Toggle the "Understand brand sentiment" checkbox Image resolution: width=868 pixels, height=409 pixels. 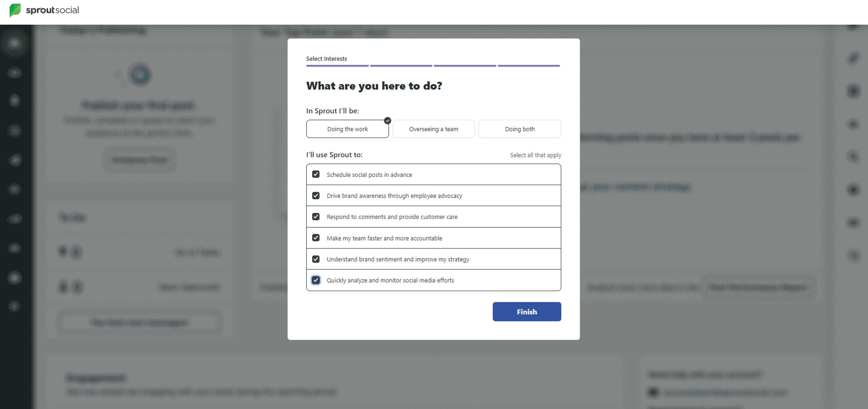316,259
